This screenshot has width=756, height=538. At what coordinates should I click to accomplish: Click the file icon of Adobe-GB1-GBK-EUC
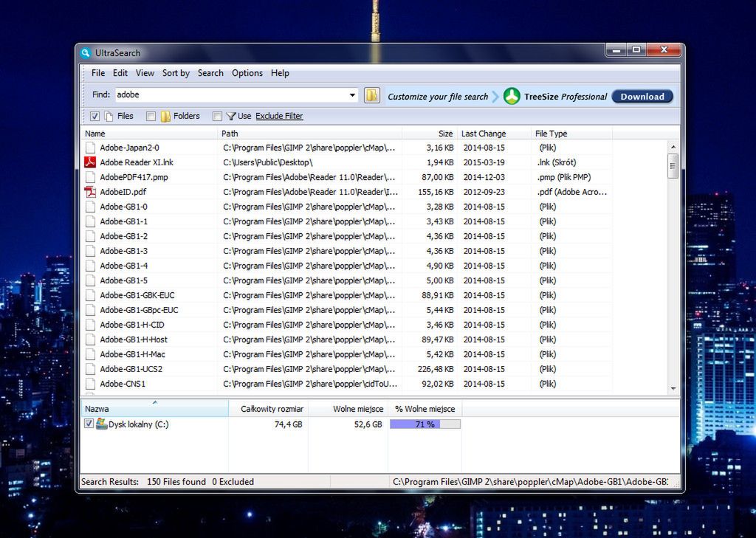click(x=90, y=295)
